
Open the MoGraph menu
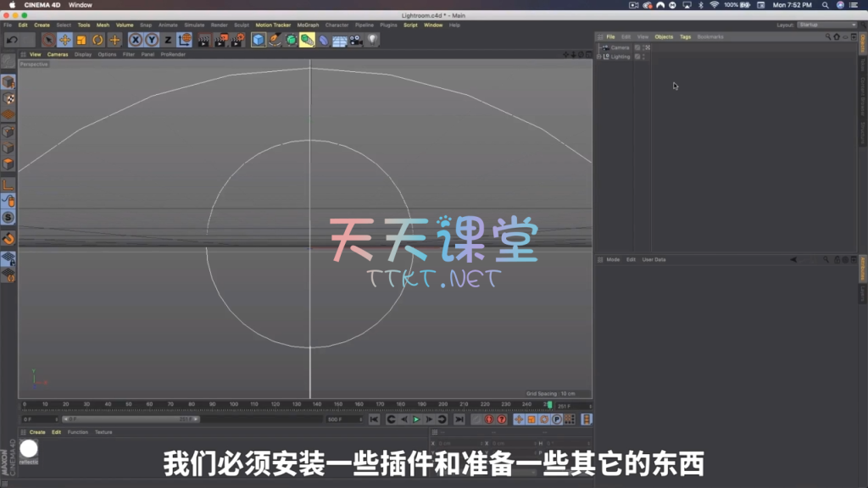point(308,25)
